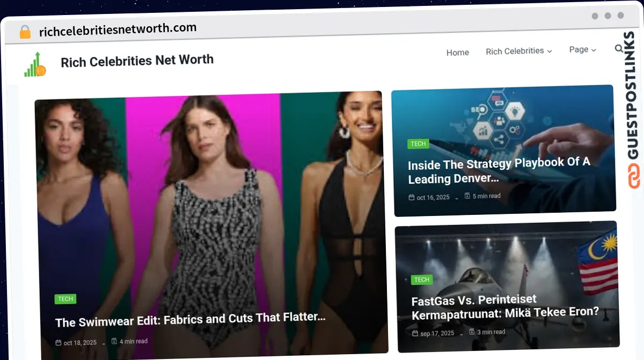Viewport: 644px width, 360px height.
Task: Click the padlock icon in address bar
Action: pyautogui.click(x=25, y=32)
